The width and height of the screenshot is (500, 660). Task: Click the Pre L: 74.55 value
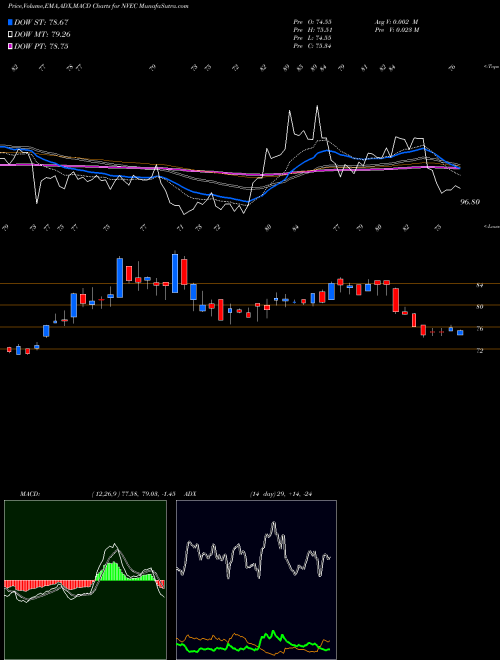pyautogui.click(x=312, y=38)
